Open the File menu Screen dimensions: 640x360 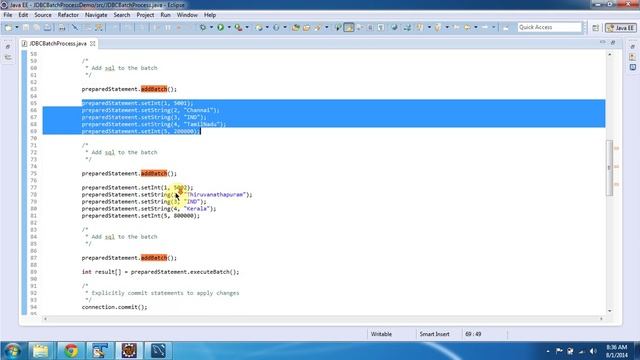tap(8, 15)
